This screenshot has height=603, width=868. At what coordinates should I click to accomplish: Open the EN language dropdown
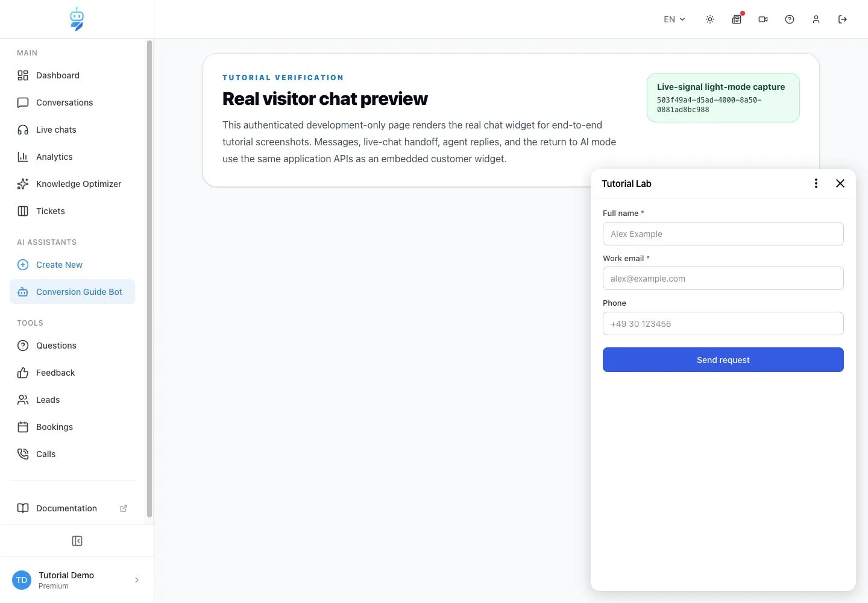pos(675,19)
